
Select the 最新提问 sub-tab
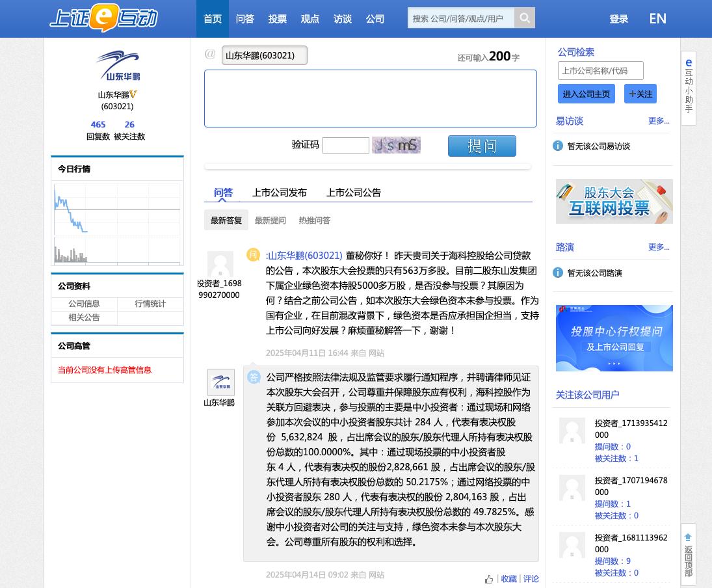[x=270, y=220]
